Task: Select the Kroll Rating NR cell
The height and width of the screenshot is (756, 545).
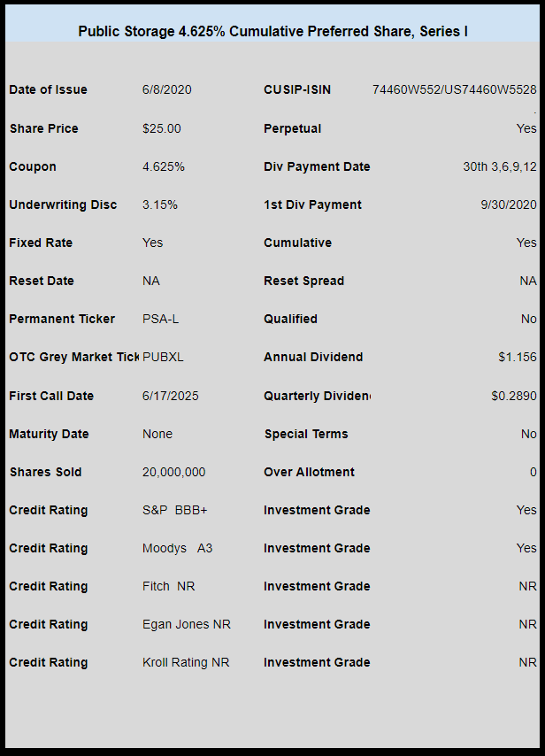Action: (x=186, y=662)
